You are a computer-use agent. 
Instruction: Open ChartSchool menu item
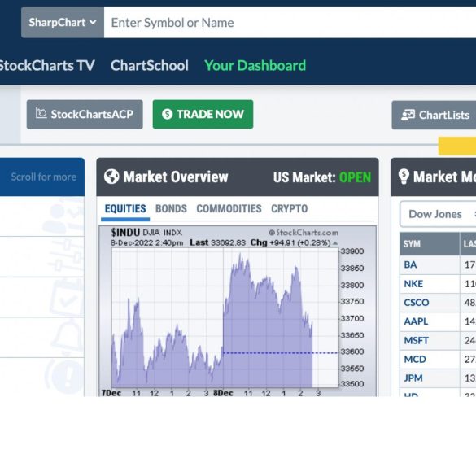click(x=150, y=65)
